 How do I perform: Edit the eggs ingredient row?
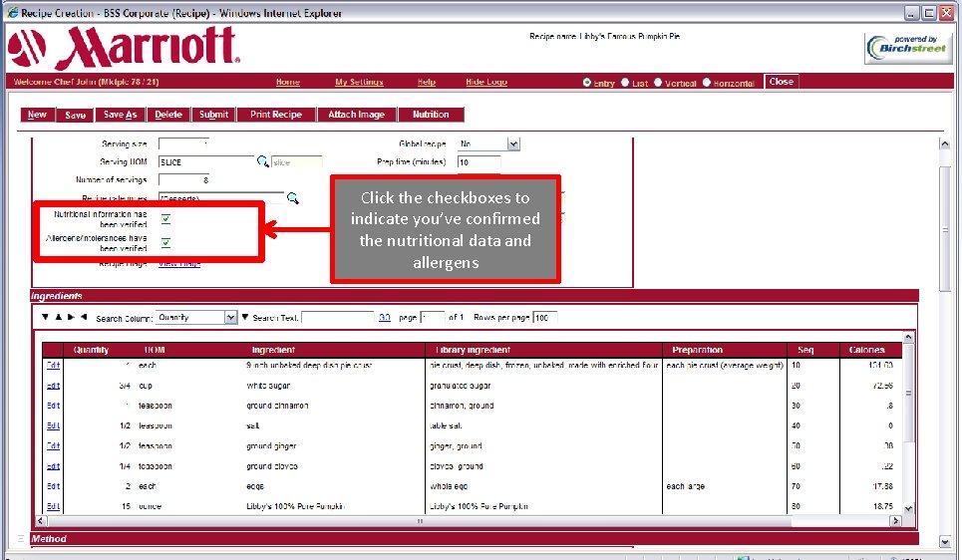click(x=54, y=486)
